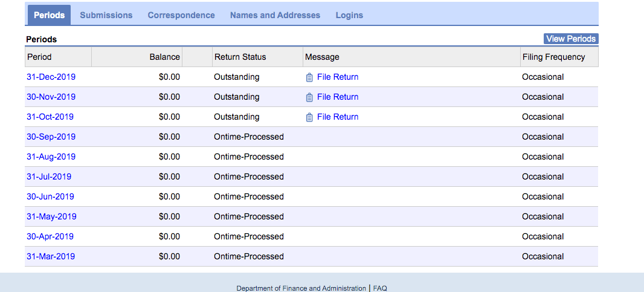Go to Names and Addresses tab

[x=275, y=15]
